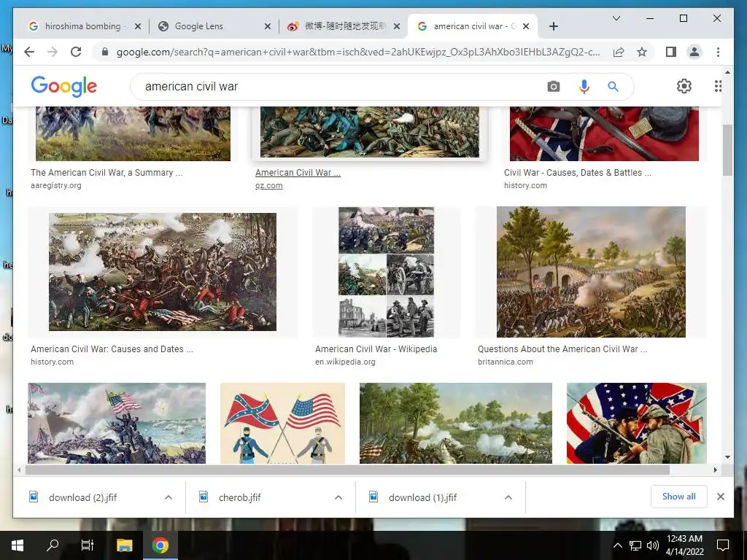The image size is (747, 560).
Task: Close the downloads bar
Action: coord(720,497)
